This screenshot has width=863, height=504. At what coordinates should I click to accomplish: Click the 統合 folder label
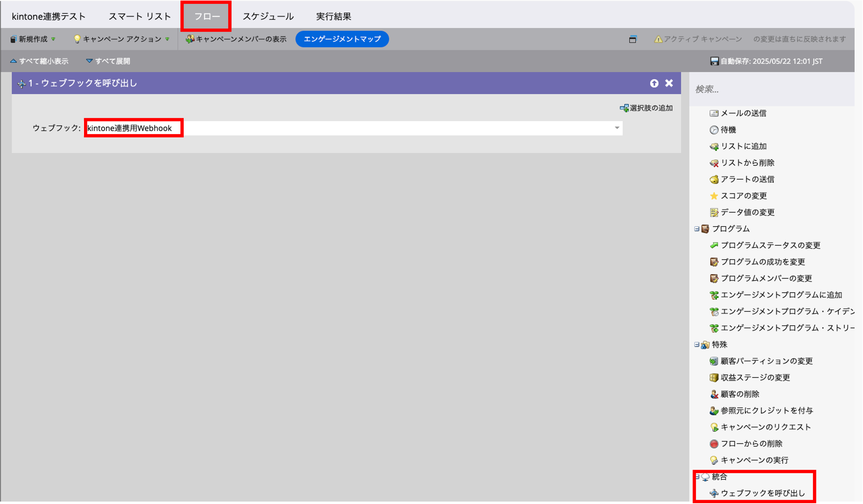tap(719, 477)
